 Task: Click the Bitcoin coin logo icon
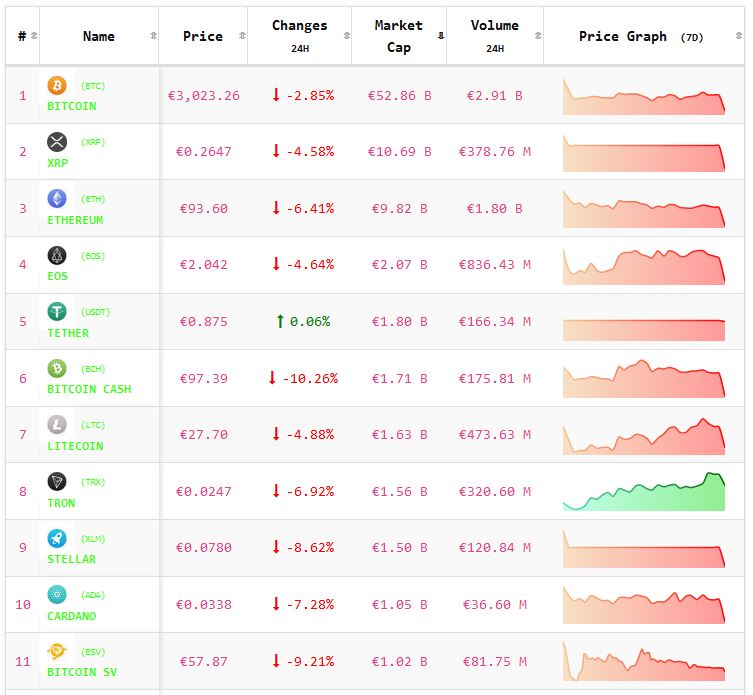(x=57, y=87)
